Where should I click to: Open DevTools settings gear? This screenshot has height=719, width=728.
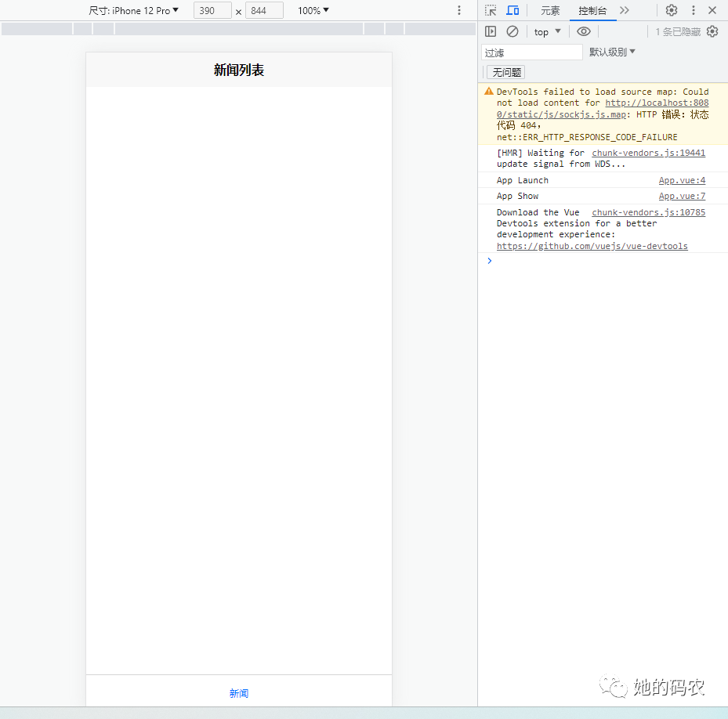(672, 10)
